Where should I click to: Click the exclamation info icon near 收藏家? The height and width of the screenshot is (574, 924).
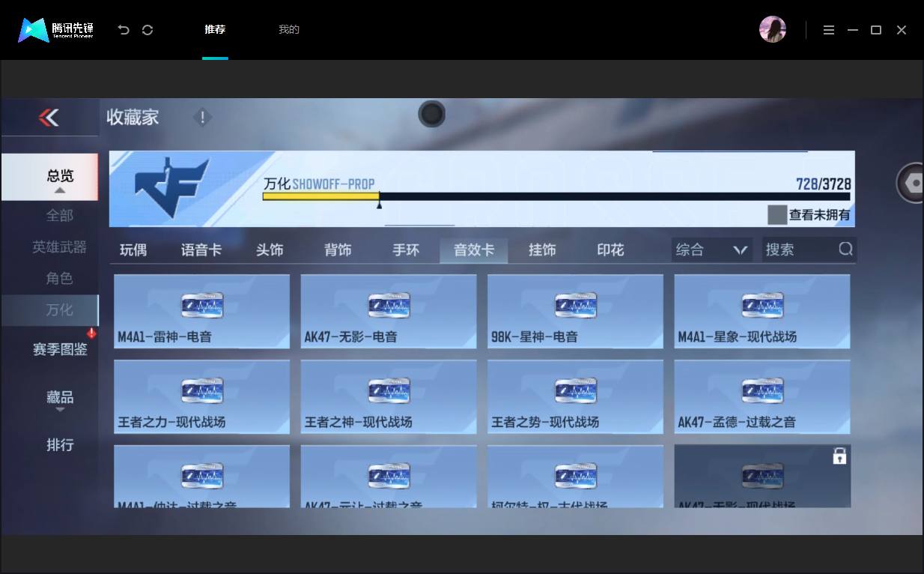coord(202,118)
